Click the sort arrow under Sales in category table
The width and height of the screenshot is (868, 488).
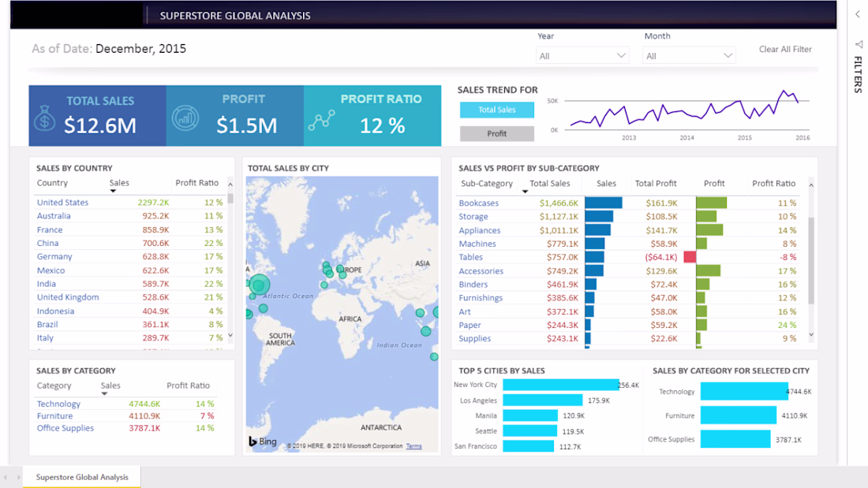(x=104, y=393)
